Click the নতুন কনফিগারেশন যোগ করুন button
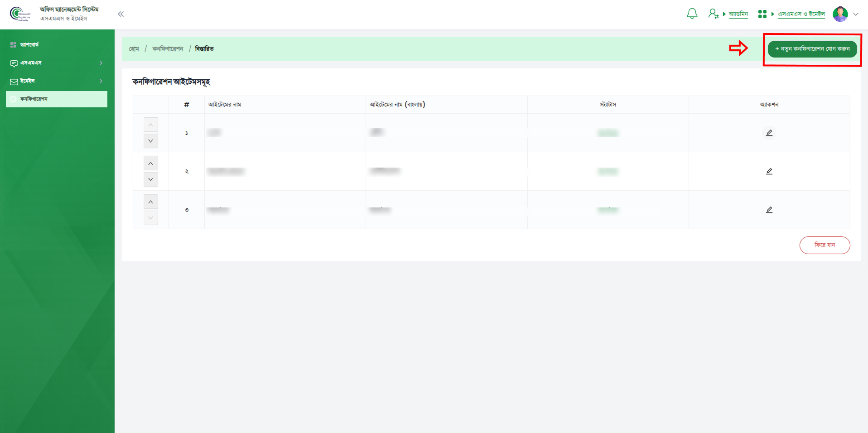 812,49
